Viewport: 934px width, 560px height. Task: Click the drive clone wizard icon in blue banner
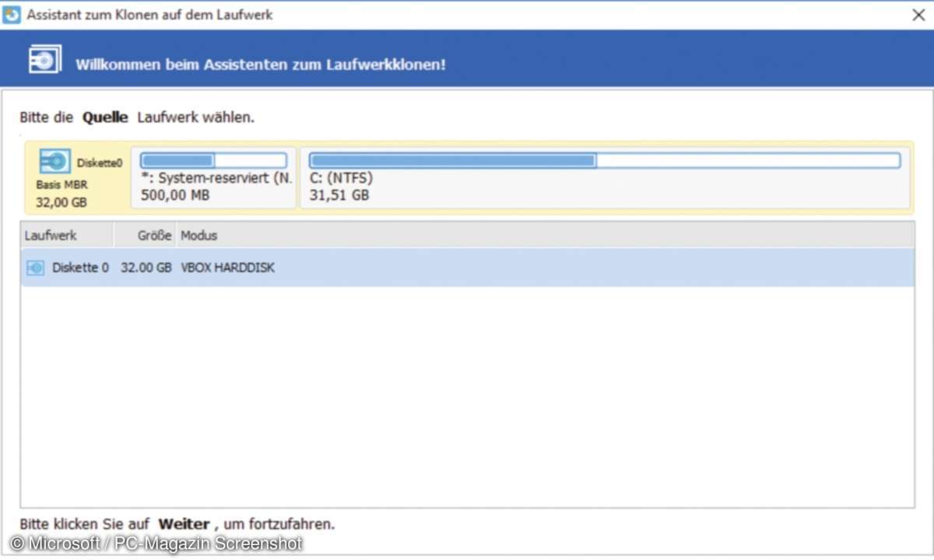[44, 60]
